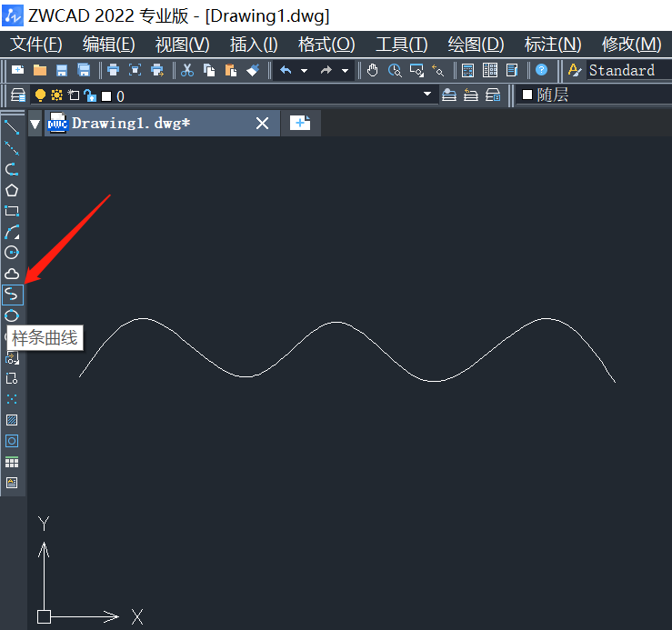This screenshot has height=630, width=672.
Task: Open the Standard text style dropdown
Action: tap(629, 70)
